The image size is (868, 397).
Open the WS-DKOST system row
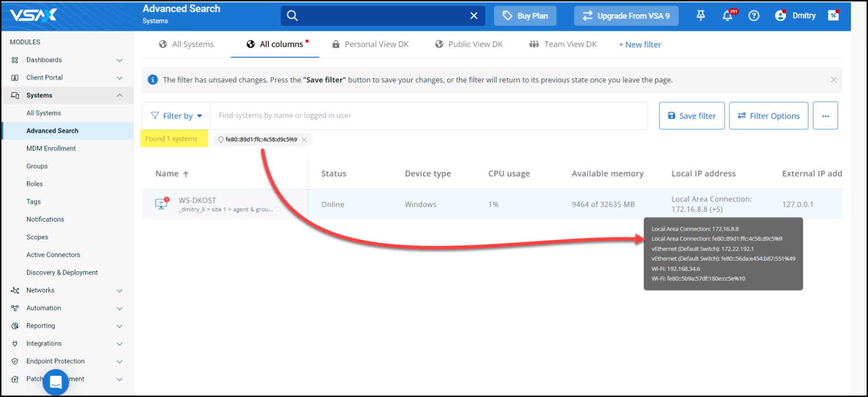492,204
